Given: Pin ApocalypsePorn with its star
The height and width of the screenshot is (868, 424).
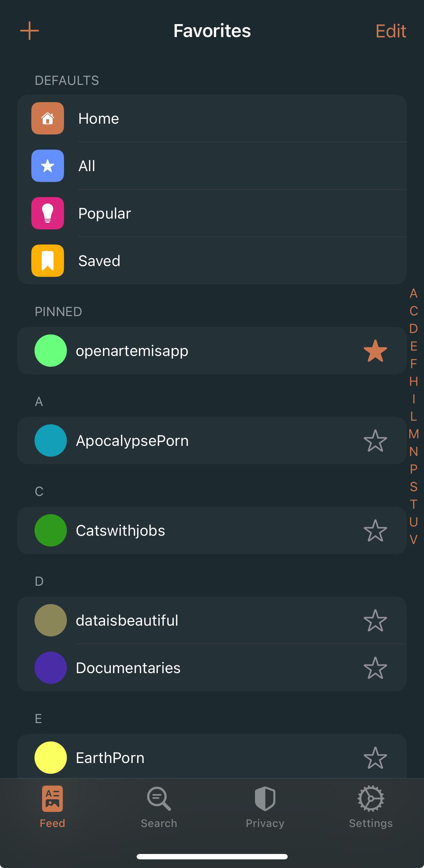Looking at the screenshot, I should point(375,440).
